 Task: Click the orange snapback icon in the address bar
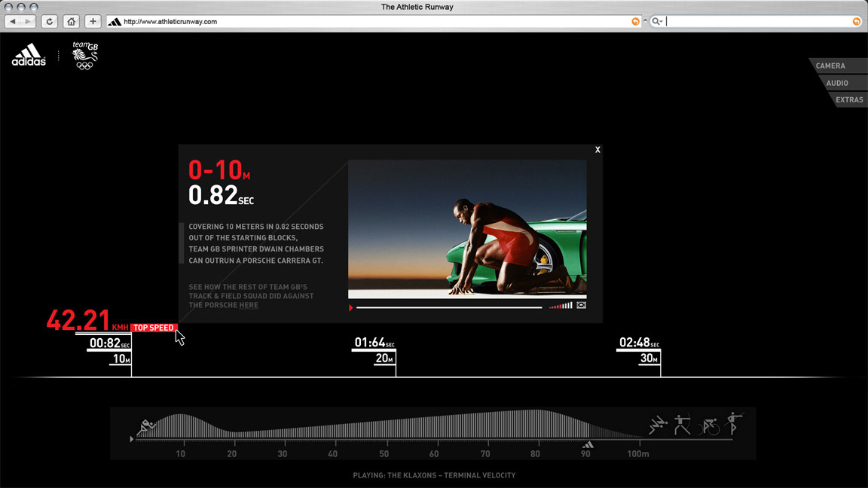pos(635,22)
